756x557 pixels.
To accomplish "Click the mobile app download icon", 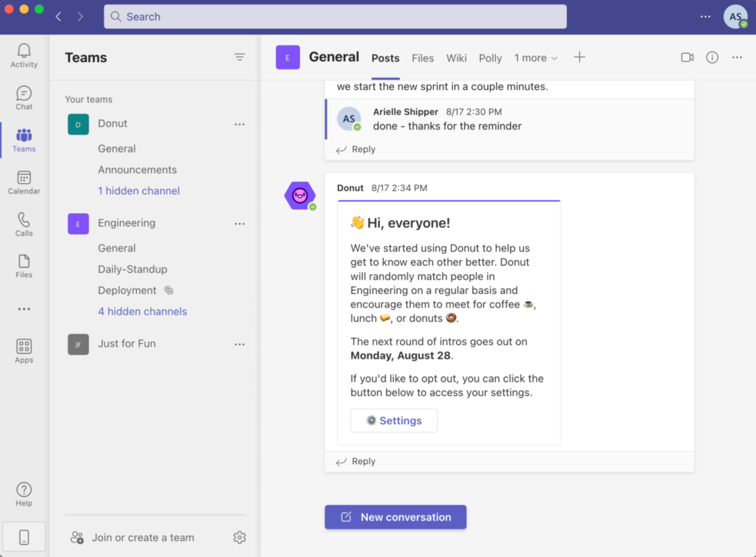I will point(23,537).
